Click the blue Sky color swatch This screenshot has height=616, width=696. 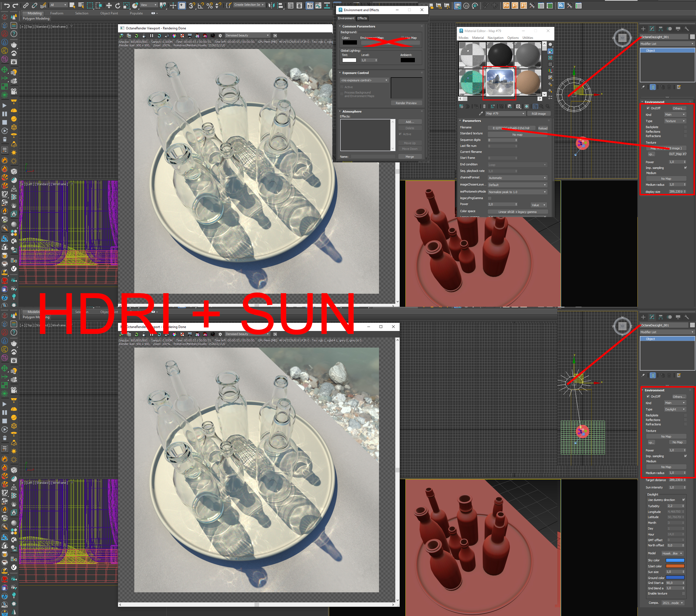click(x=675, y=560)
